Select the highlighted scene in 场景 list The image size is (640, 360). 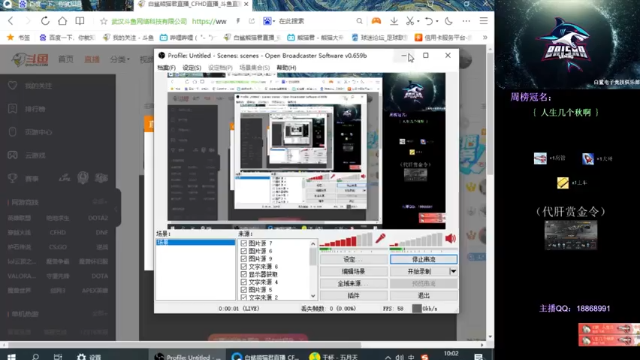196,242
